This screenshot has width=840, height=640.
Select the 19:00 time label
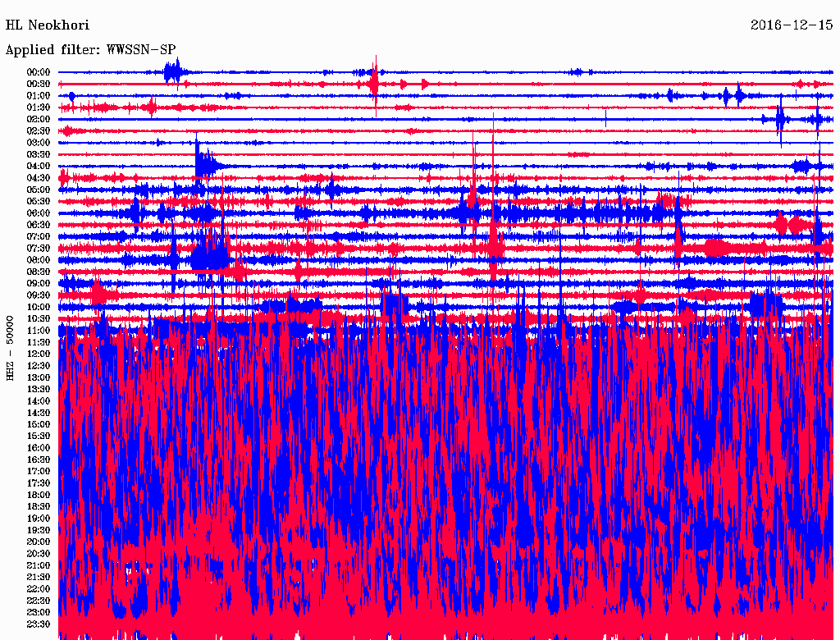point(39,519)
